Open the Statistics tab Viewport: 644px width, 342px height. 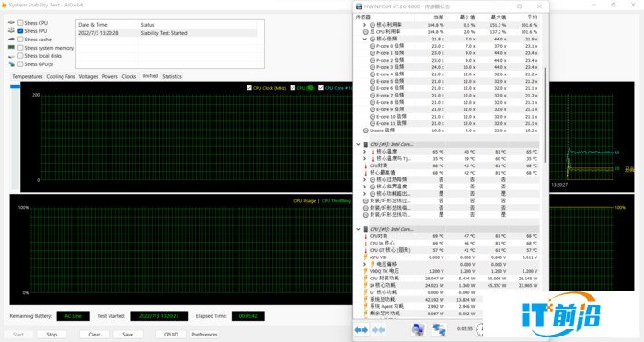pos(172,77)
